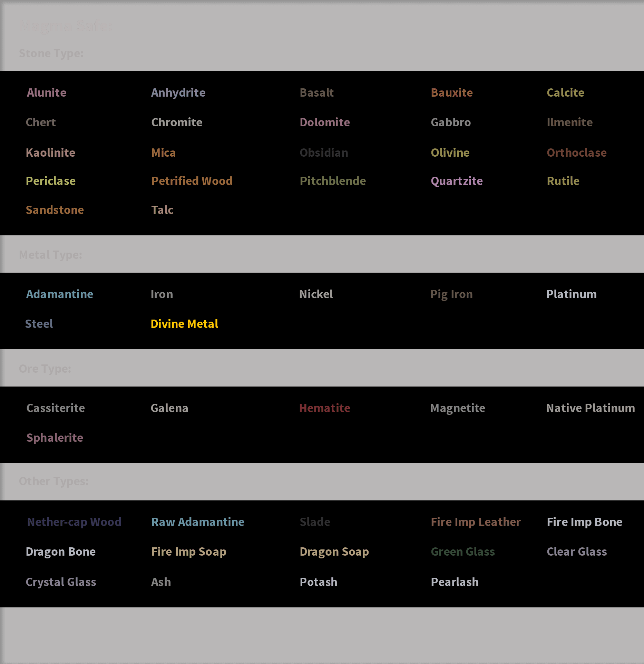Click the Kaolinite link
This screenshot has width=644, height=664.
pos(50,153)
